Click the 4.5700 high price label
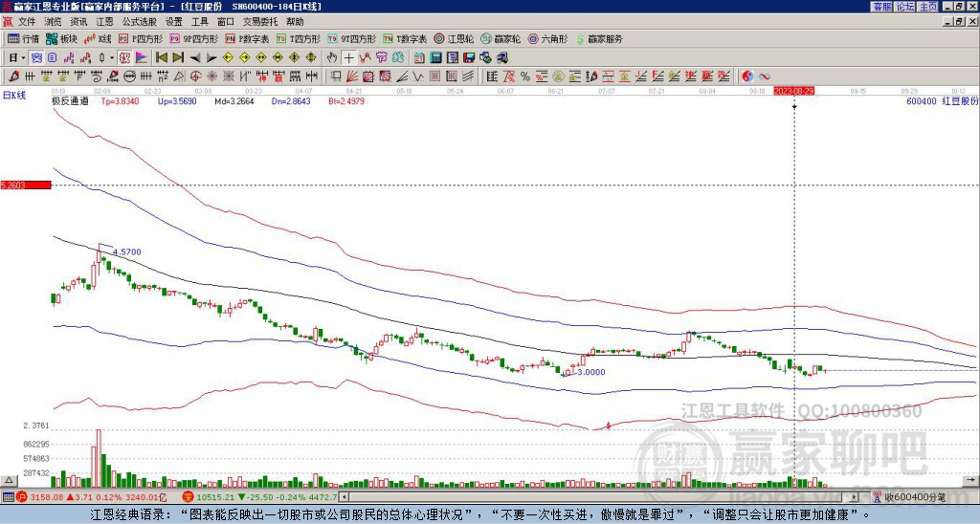The image size is (980, 524). (127, 252)
